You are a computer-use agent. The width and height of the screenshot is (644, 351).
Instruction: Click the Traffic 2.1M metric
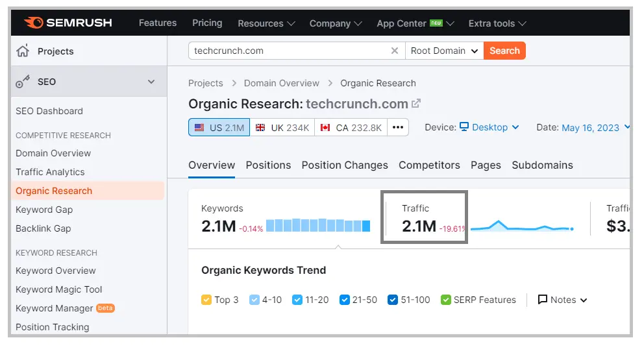click(419, 226)
